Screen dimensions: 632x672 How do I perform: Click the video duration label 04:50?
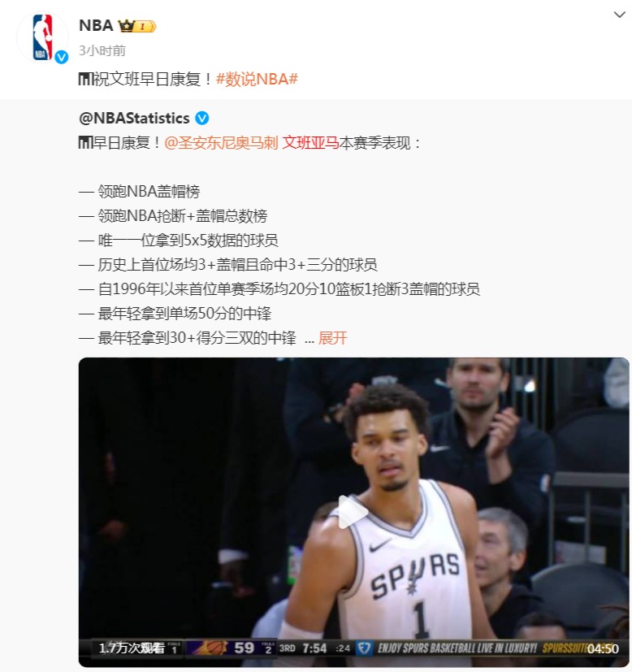(603, 649)
